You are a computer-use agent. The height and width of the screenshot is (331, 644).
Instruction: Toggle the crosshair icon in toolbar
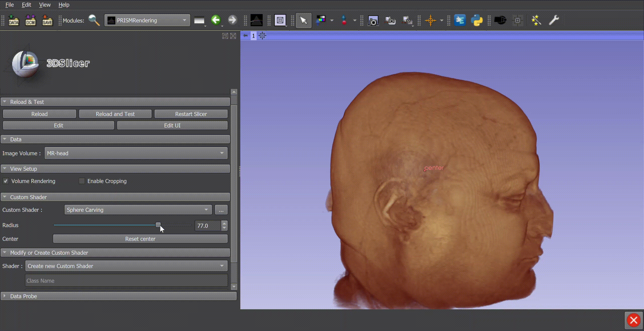(x=430, y=20)
